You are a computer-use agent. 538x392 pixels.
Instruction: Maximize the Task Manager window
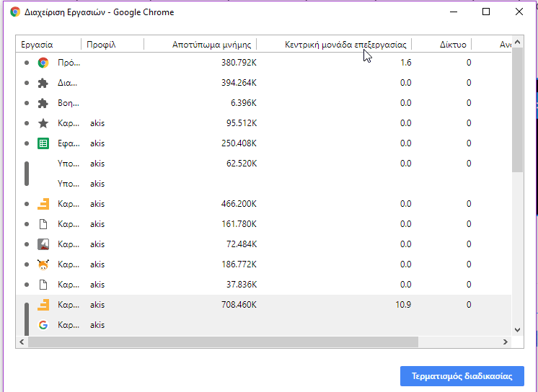pos(486,12)
